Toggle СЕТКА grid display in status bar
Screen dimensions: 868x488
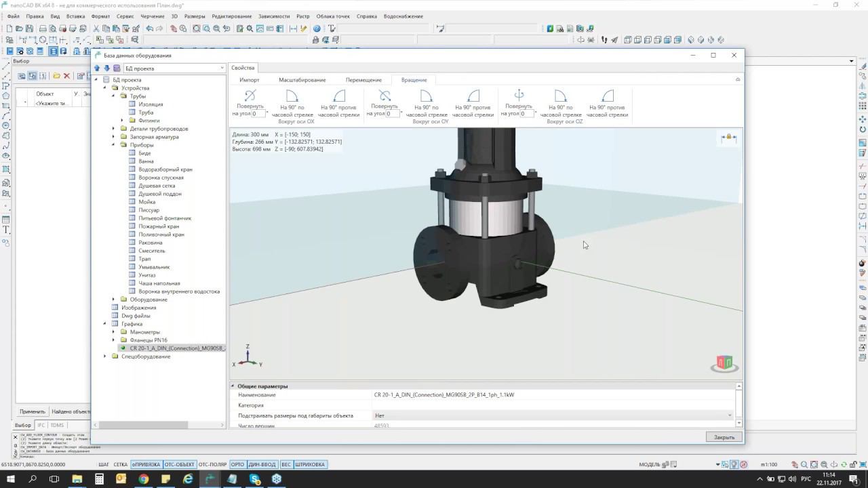121,464
